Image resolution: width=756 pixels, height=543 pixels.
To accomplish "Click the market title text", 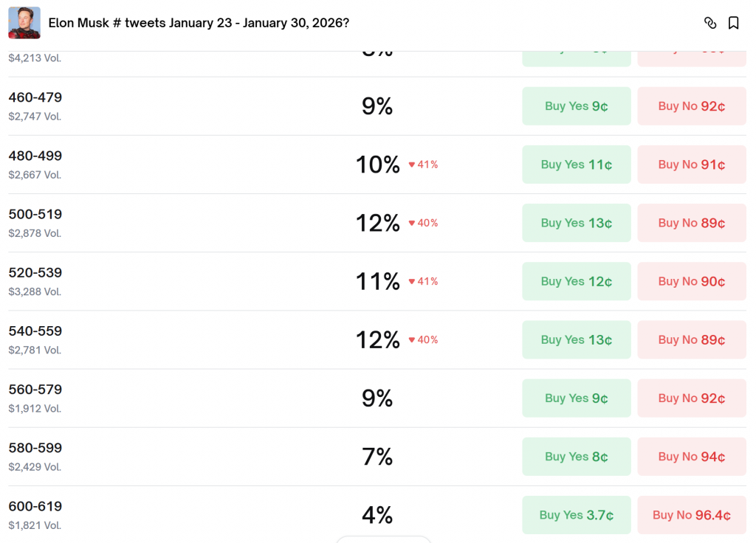I will point(199,23).
